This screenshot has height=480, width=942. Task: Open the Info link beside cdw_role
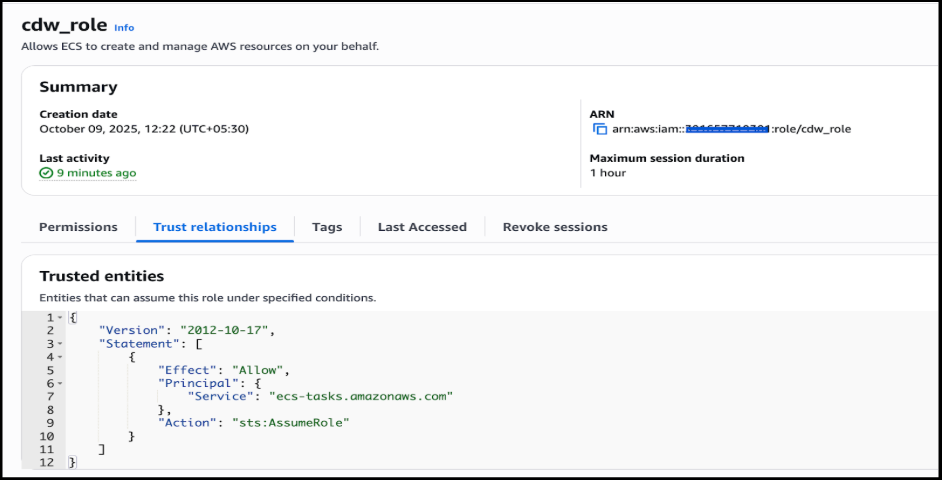click(x=124, y=27)
